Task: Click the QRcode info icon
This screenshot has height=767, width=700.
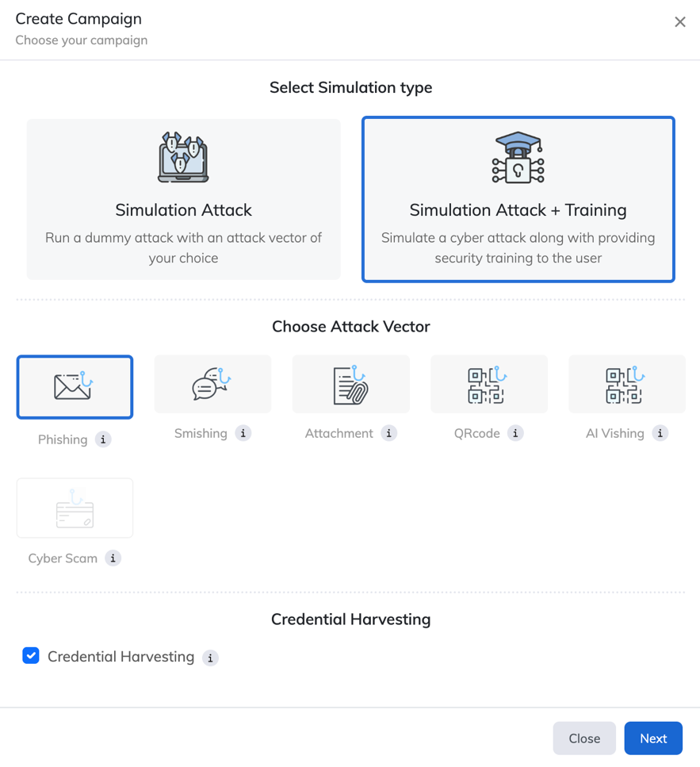Action: pyautogui.click(x=515, y=433)
